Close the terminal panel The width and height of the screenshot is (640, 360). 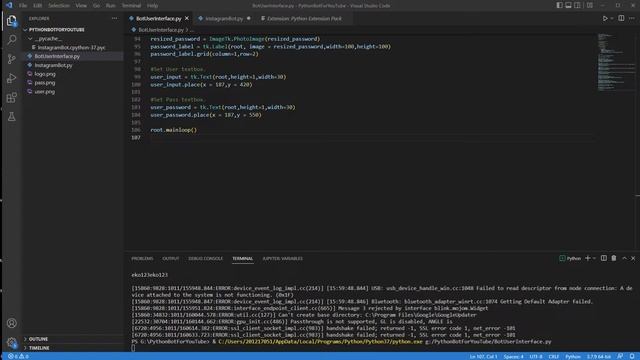[x=633, y=258]
